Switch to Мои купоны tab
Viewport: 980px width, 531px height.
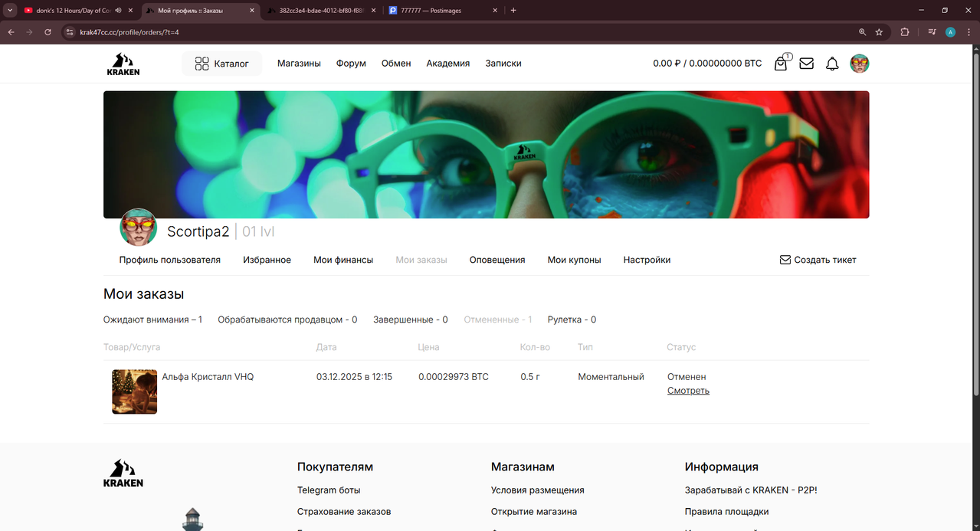tap(574, 260)
